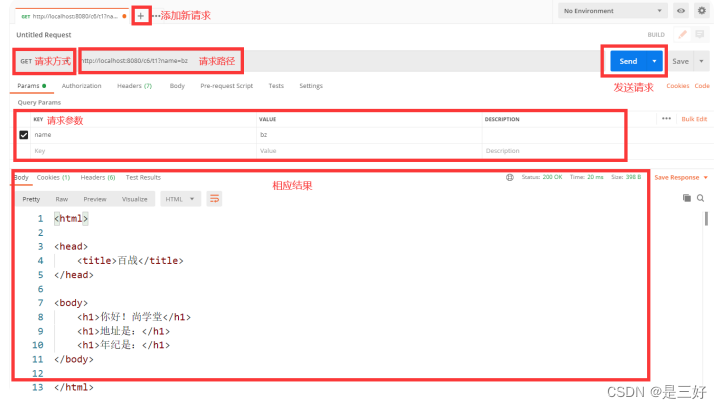Select the response Body tab
The image size is (722, 409).
point(21,178)
